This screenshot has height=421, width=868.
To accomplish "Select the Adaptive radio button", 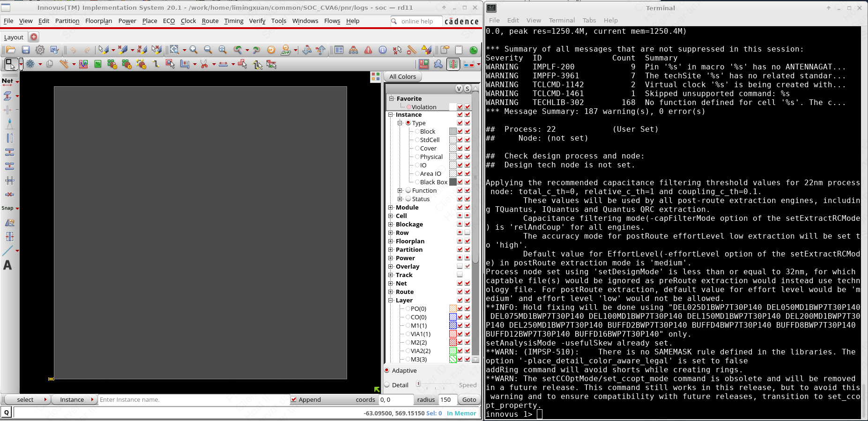I will [387, 370].
